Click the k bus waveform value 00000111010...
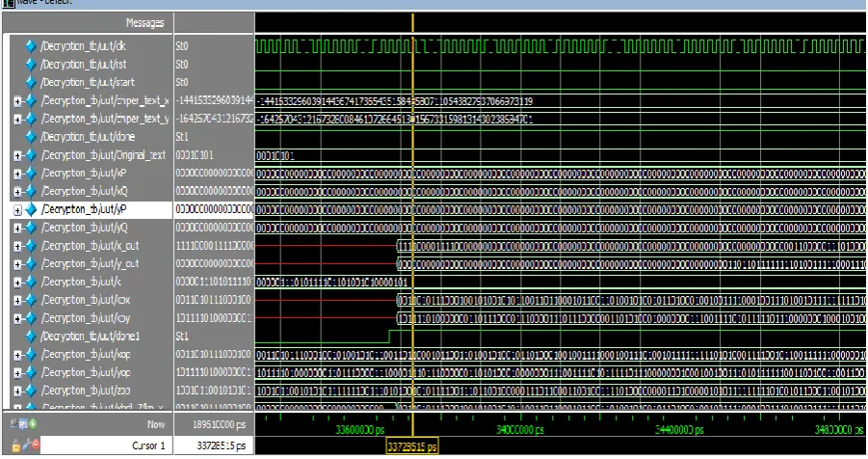Image resolution: width=868 pixels, height=459 pixels. pyautogui.click(x=332, y=283)
